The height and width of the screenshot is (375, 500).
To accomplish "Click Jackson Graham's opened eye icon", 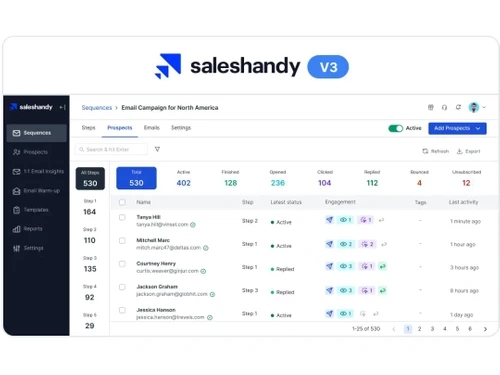I will click(345, 290).
